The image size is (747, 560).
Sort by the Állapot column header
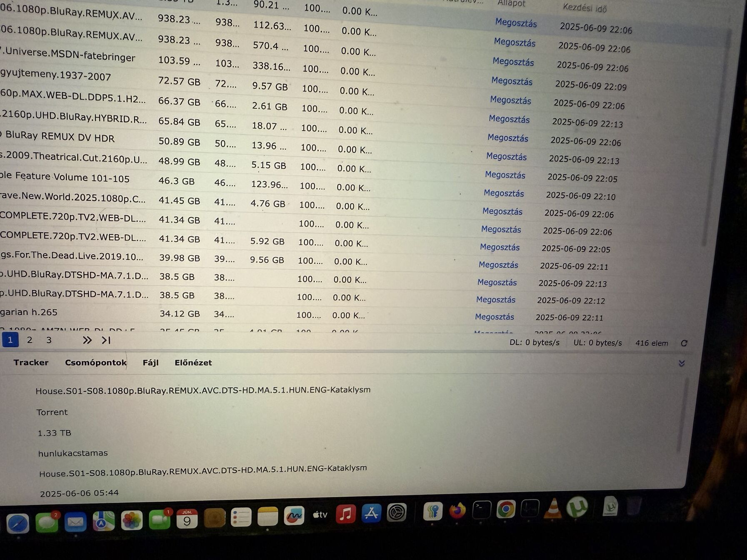pyautogui.click(x=511, y=3)
